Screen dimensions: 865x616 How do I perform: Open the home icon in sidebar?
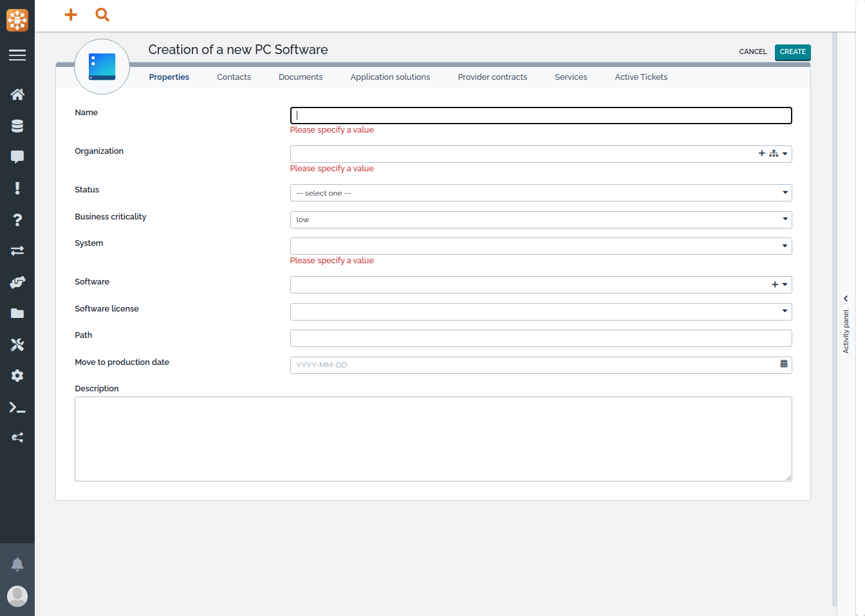(x=17, y=95)
